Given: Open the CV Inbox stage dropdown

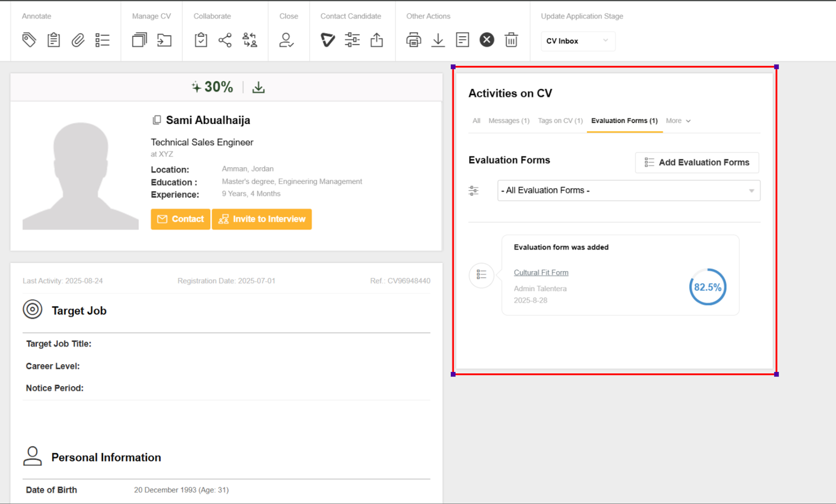Looking at the screenshot, I should click(577, 41).
